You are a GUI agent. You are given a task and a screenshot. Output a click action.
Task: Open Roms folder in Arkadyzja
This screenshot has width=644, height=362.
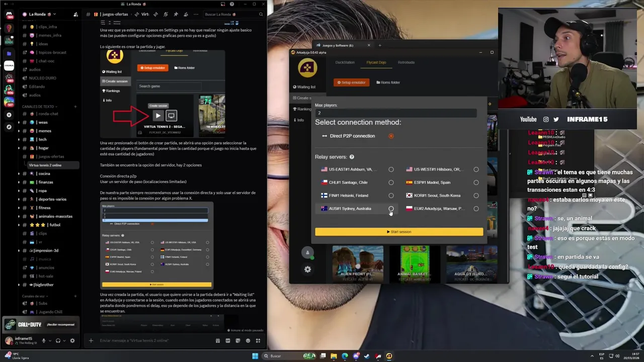388,82
